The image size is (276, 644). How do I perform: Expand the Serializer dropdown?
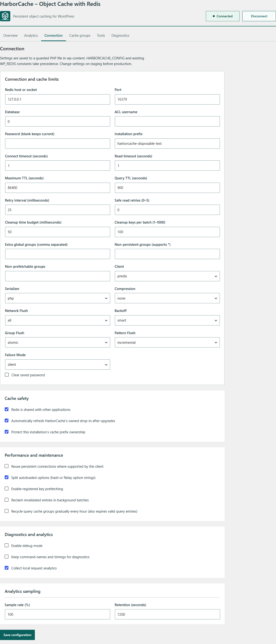click(58, 298)
